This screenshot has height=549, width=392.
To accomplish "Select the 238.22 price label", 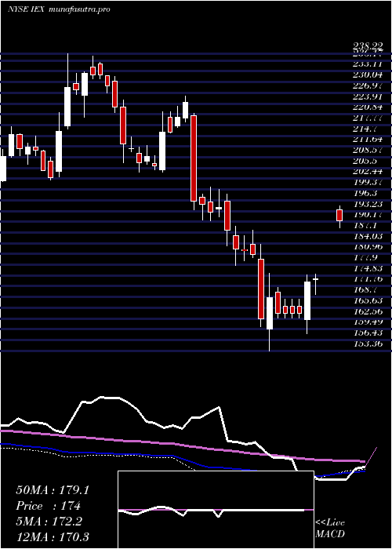I will click(x=367, y=45).
